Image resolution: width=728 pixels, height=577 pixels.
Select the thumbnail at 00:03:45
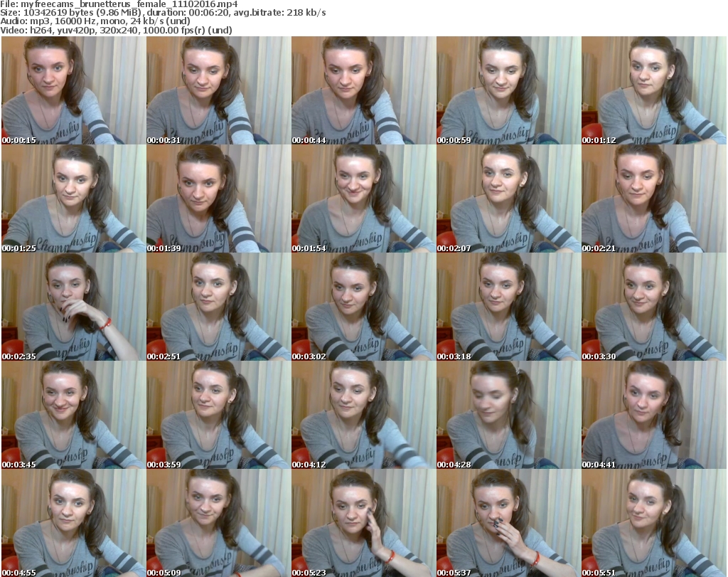(x=73, y=415)
